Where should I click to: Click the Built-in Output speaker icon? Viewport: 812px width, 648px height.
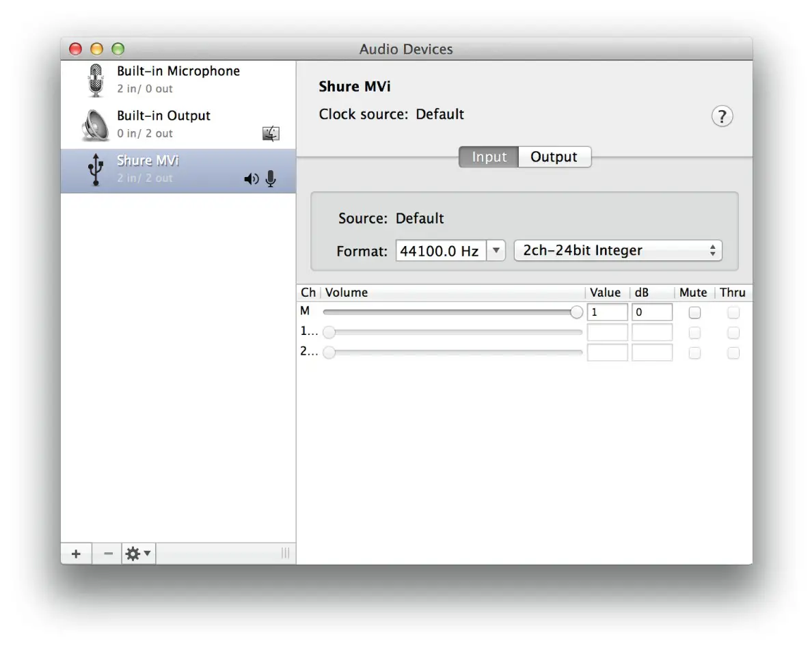coord(94,124)
